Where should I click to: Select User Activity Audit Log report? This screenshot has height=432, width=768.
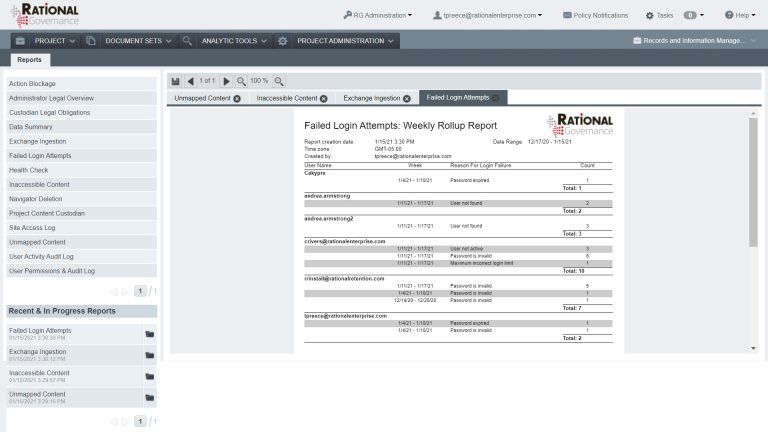(x=81, y=256)
